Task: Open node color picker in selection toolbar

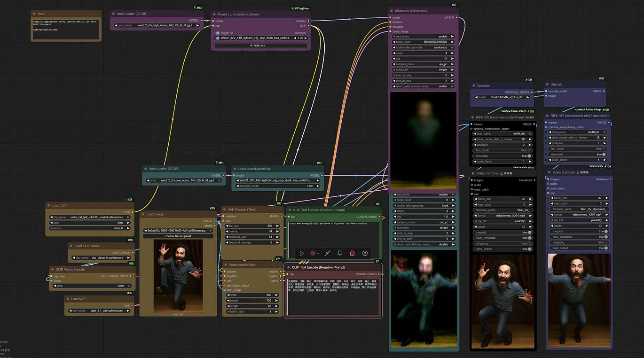Action: coord(314,253)
